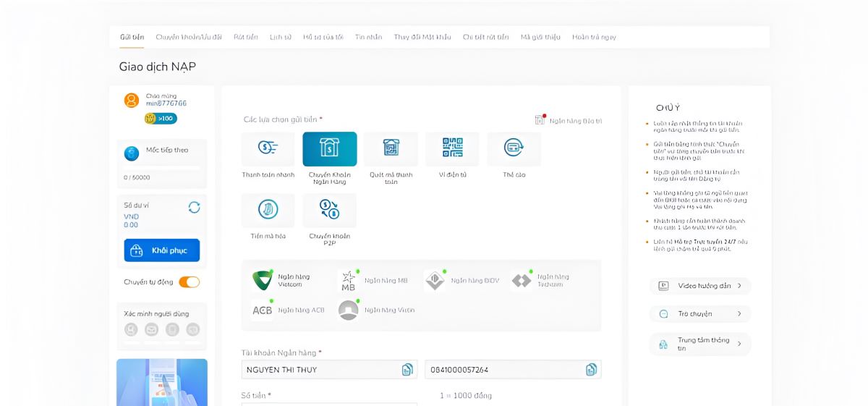This screenshot has width=868, height=406.
Task: Open the Chuyển khoản/Ưu đãi tab
Action: [189, 37]
